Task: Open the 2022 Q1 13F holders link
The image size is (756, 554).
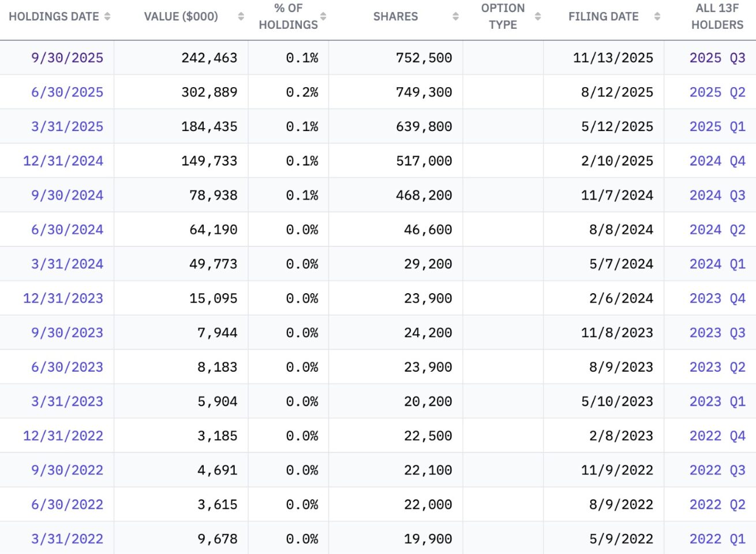Action: pyautogui.click(x=717, y=539)
